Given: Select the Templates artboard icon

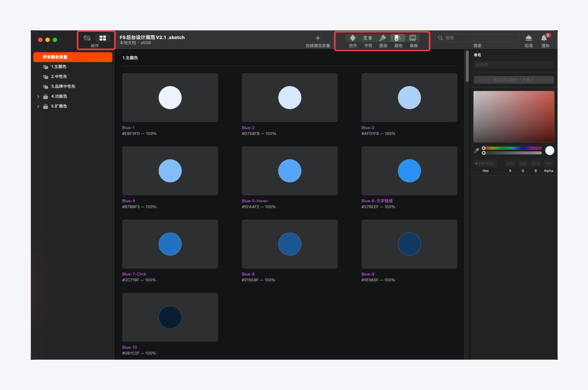Looking at the screenshot, I should [413, 38].
